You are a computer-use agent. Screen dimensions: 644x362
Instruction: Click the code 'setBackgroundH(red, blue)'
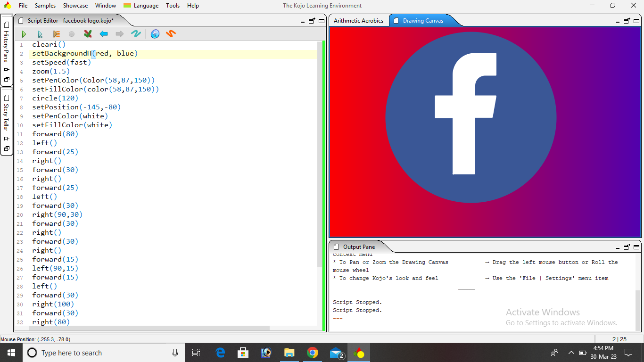(85, 54)
